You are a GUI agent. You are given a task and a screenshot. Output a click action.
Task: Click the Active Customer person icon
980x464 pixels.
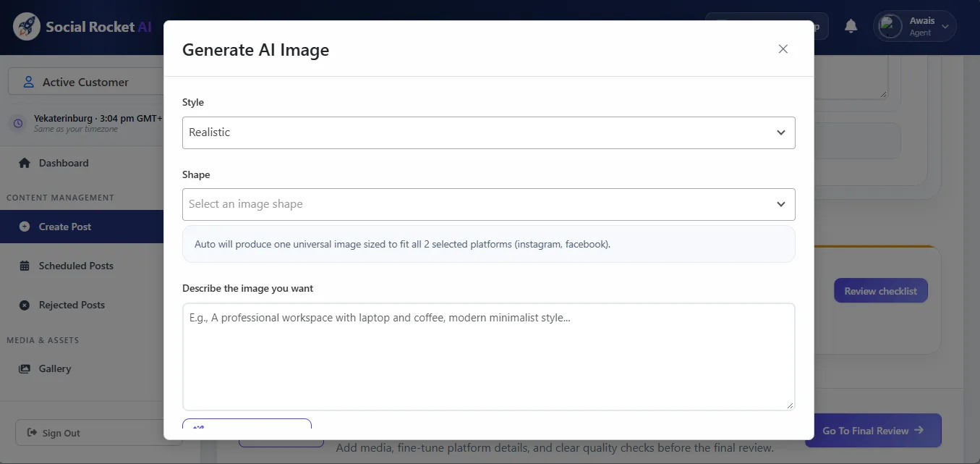point(29,82)
